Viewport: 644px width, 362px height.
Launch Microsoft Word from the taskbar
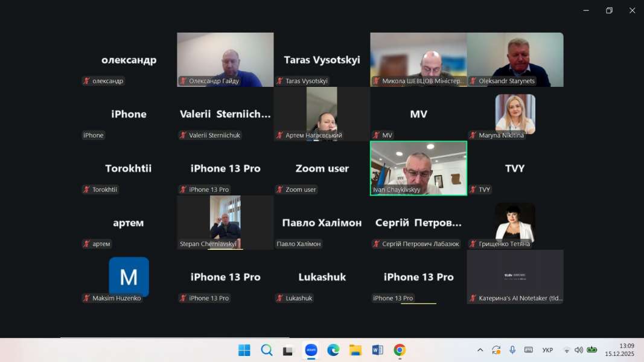click(377, 350)
